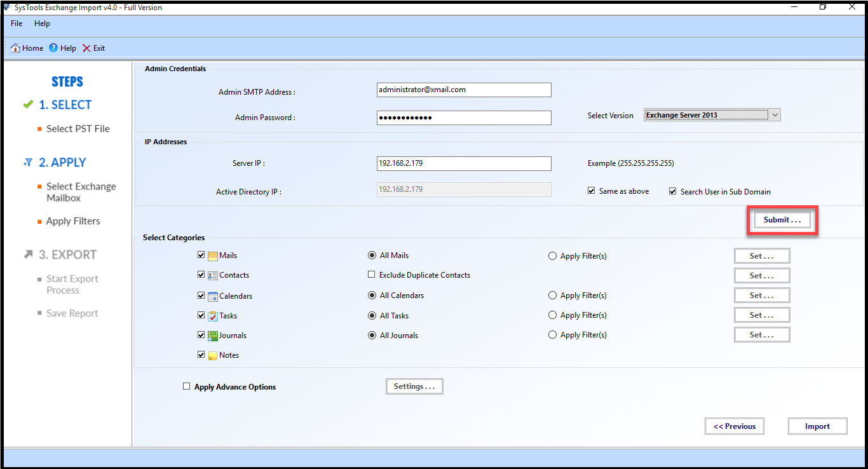The image size is (868, 469).
Task: Click the Admin SMTP Address field
Action: (x=464, y=90)
